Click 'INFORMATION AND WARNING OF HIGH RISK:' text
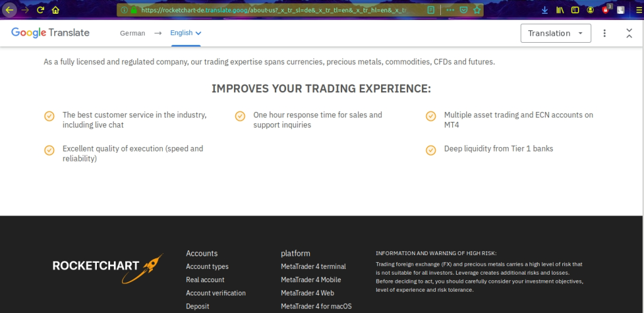 [x=436, y=253]
